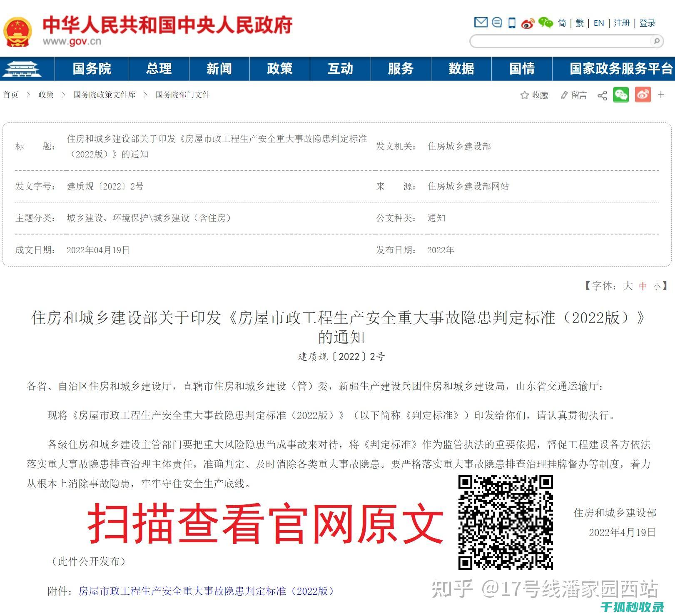Screen dimensions: 675x616
Task: Open the 国务院 navigation tab
Action: click(92, 69)
